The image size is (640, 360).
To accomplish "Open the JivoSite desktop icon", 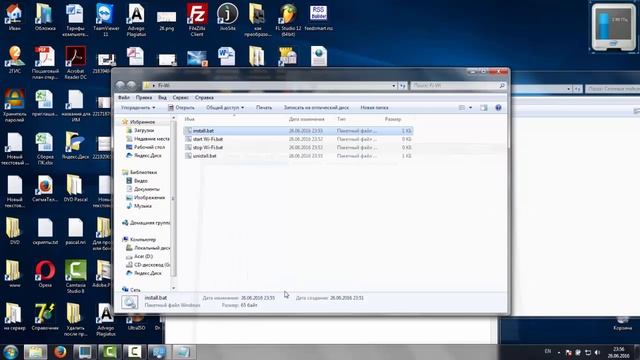I will click(227, 17).
